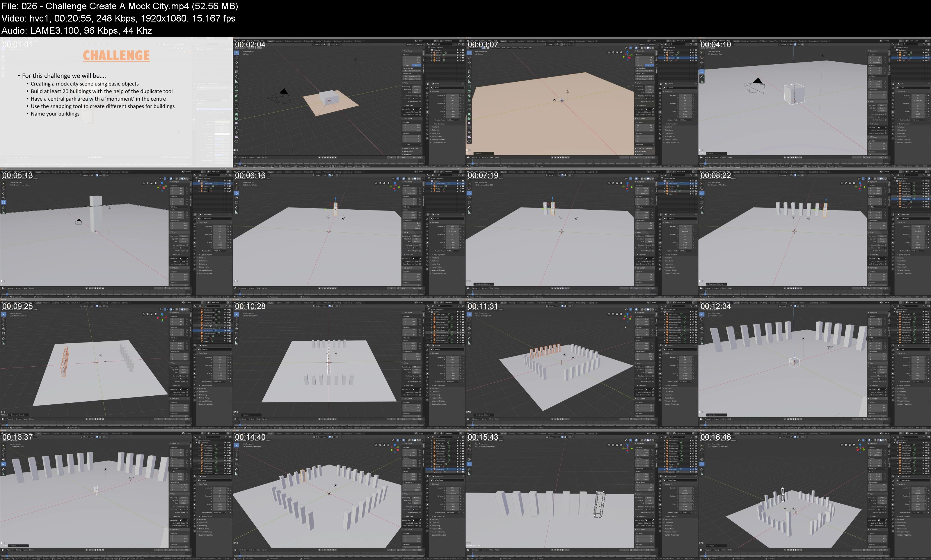
Task: Select the 00:13:37 thumbnail
Action: click(x=116, y=495)
